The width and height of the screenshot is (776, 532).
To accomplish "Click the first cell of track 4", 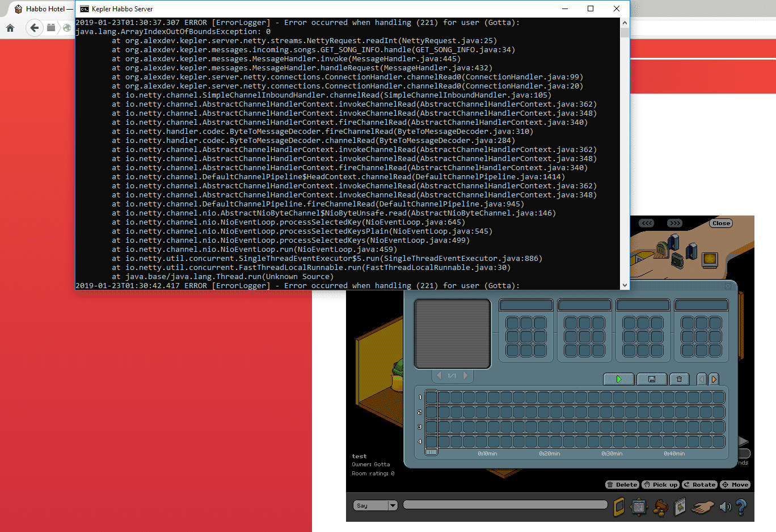I will point(431,441).
